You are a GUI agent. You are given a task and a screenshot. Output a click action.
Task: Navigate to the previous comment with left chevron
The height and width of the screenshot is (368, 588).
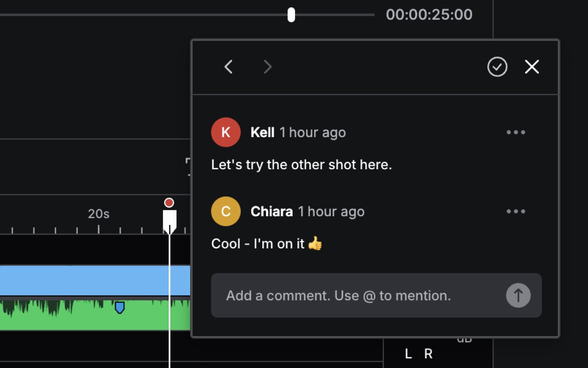[x=228, y=67]
